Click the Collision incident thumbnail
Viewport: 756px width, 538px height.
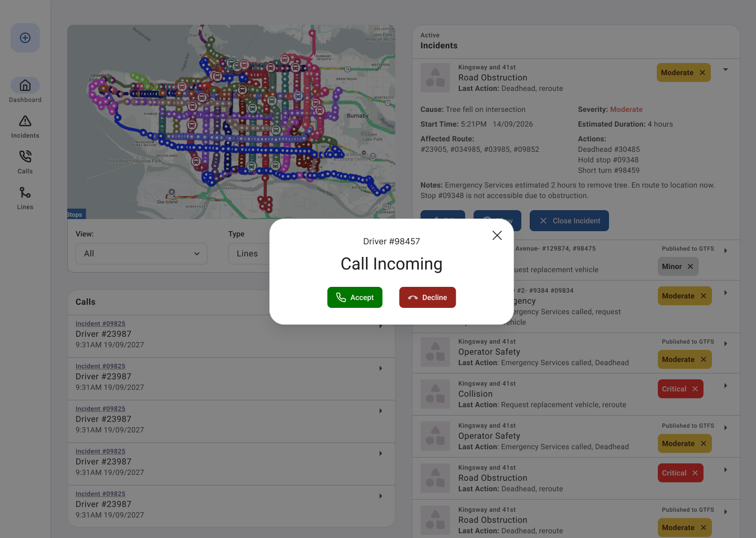point(435,394)
